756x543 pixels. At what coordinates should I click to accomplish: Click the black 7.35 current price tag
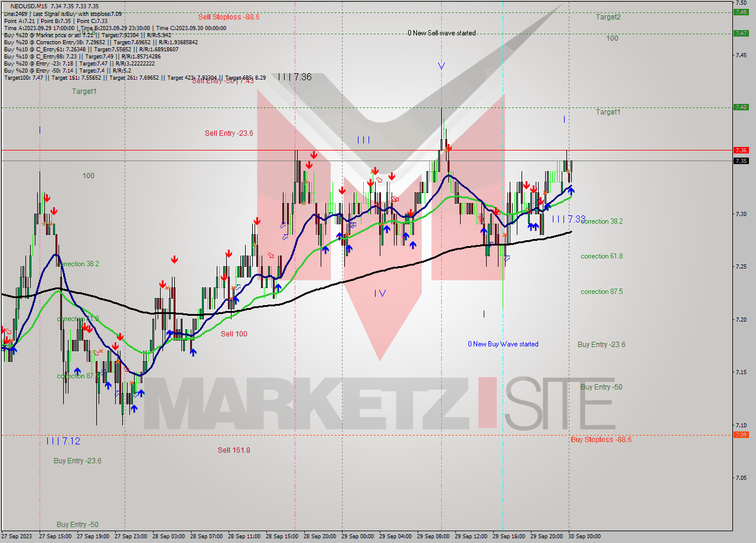click(741, 161)
